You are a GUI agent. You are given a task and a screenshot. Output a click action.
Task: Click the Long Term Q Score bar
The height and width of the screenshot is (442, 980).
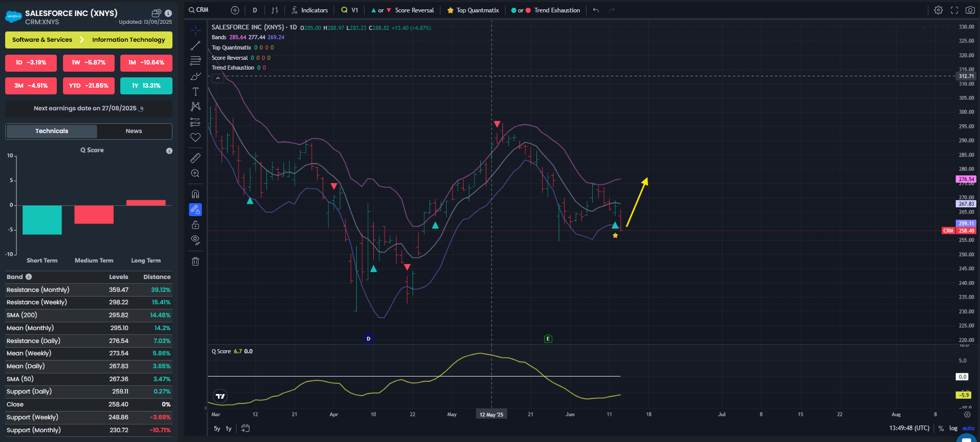pos(146,203)
